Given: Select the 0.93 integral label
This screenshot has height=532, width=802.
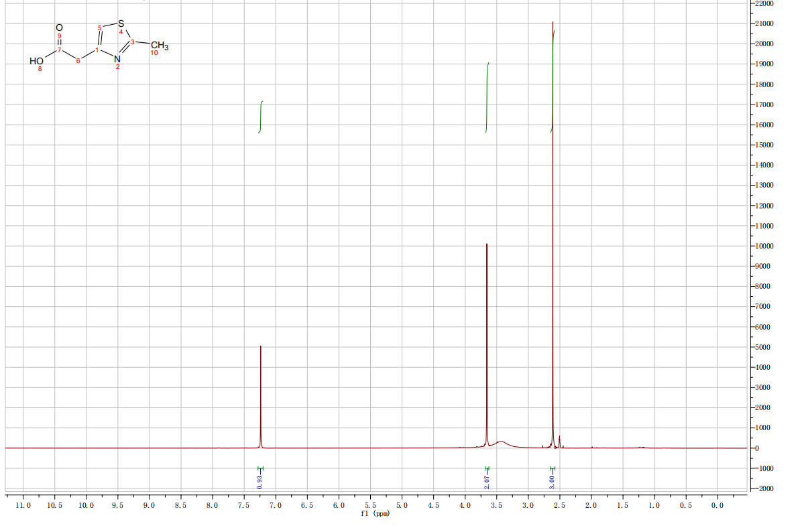Looking at the screenshot, I should point(260,478).
